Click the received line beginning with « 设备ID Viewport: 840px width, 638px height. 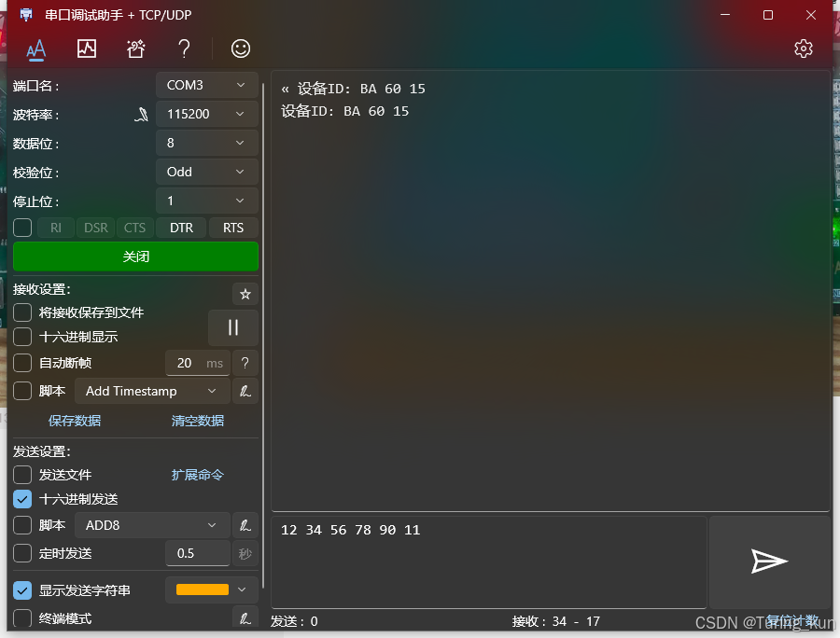[354, 89]
